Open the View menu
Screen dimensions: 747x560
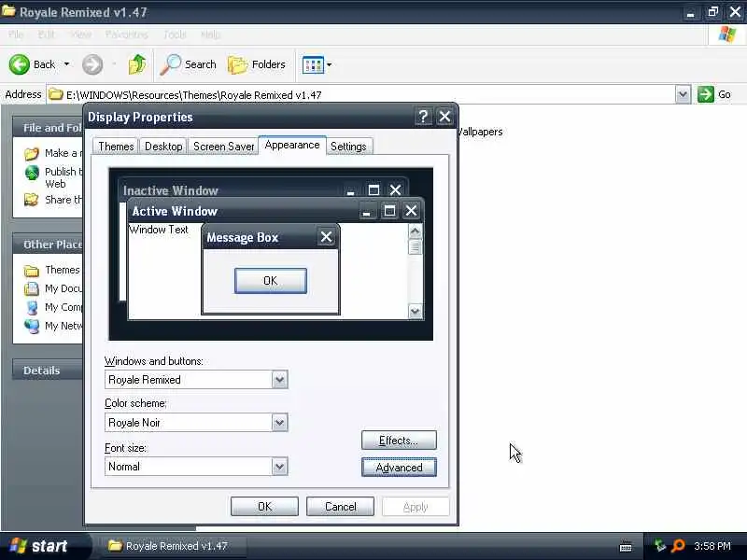tap(80, 35)
